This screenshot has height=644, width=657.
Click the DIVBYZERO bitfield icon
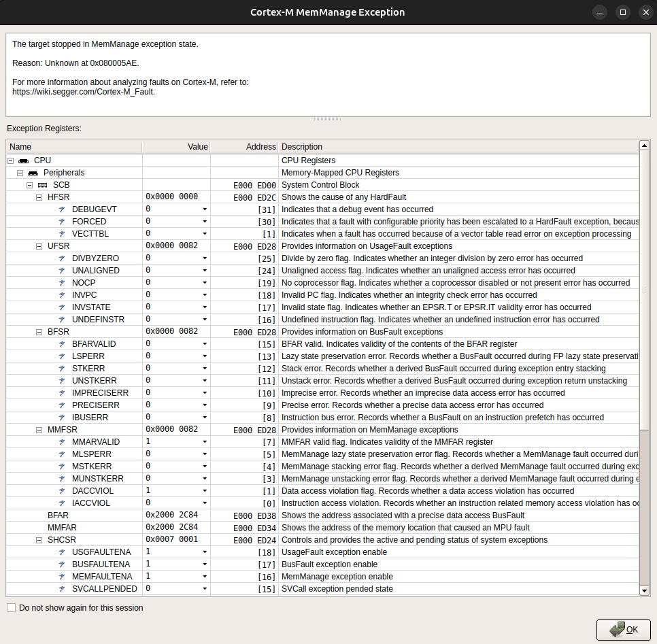(x=62, y=258)
